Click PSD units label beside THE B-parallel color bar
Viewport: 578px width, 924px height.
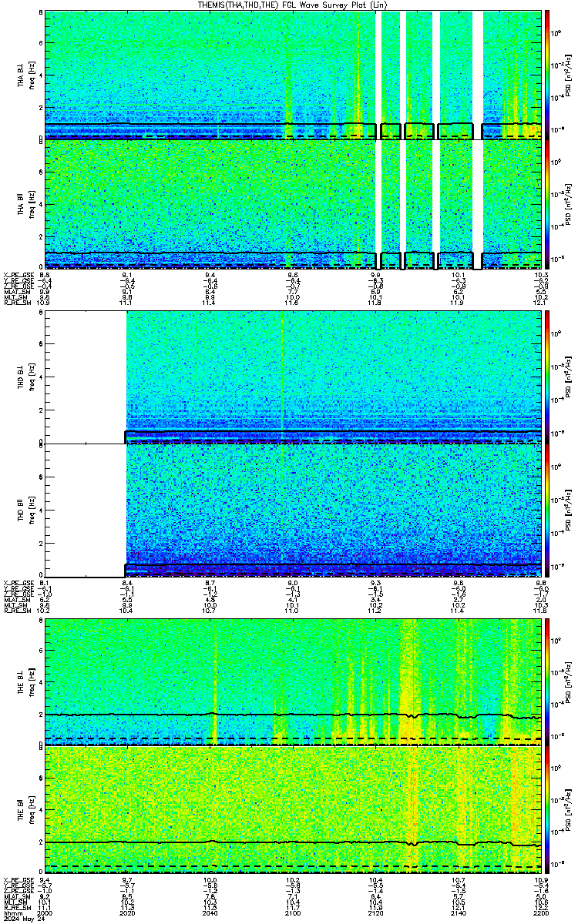pos(569,811)
